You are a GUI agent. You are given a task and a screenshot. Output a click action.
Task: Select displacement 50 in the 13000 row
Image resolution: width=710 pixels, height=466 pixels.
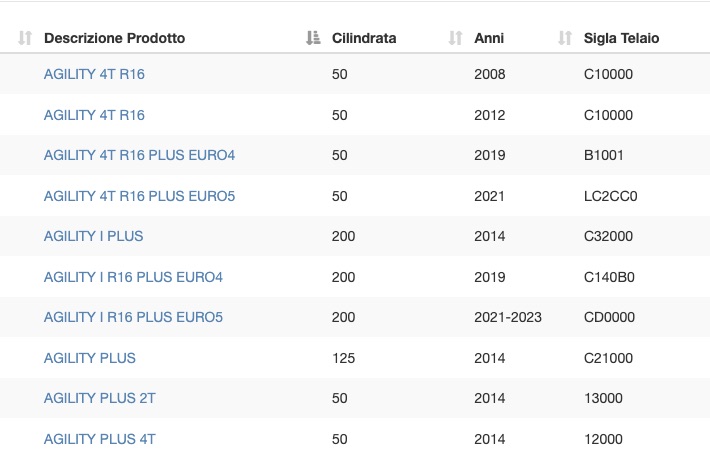pyautogui.click(x=340, y=399)
